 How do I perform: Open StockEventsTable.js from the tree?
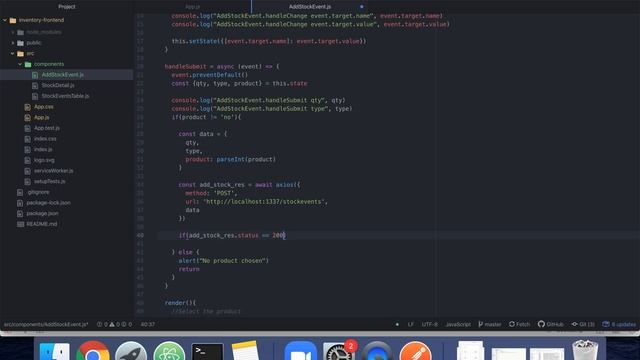point(65,96)
